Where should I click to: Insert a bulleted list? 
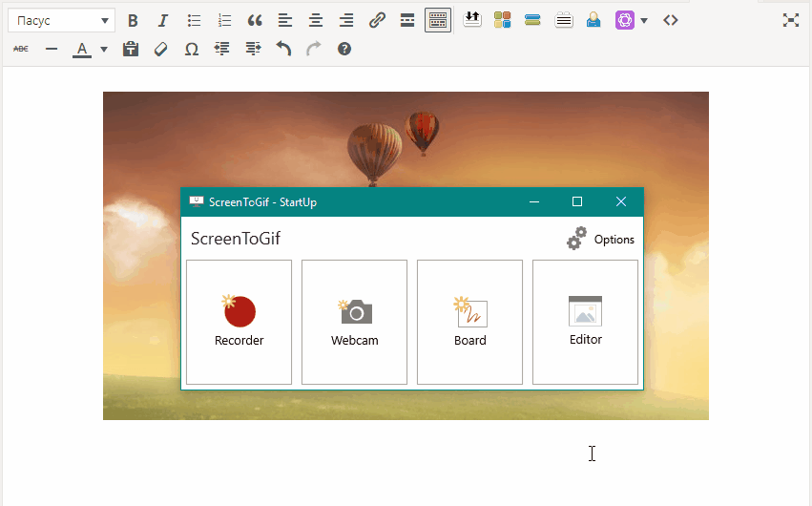(x=194, y=21)
